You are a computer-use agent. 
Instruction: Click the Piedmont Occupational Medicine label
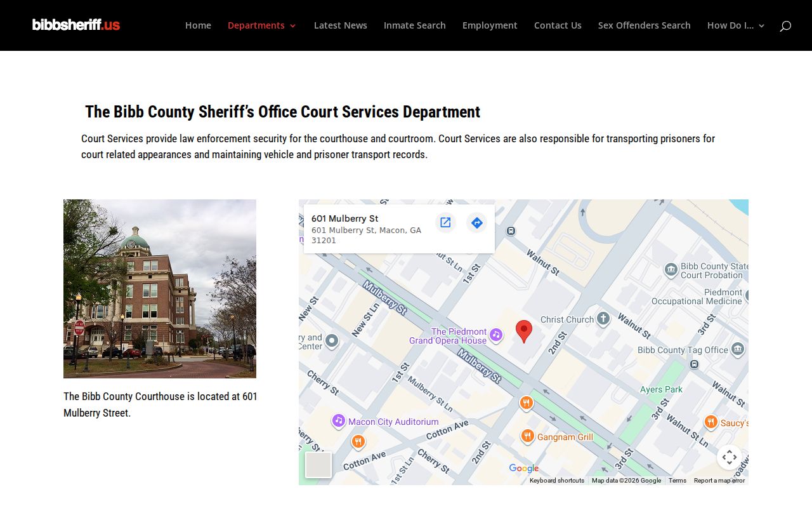pyautogui.click(x=697, y=297)
